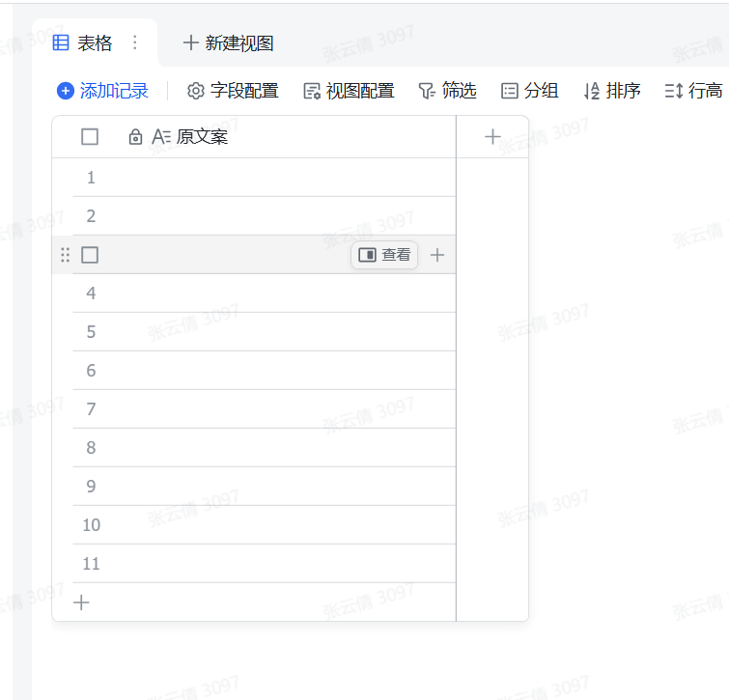
Task: Add a row using bottom plus icon
Action: pos(81,602)
